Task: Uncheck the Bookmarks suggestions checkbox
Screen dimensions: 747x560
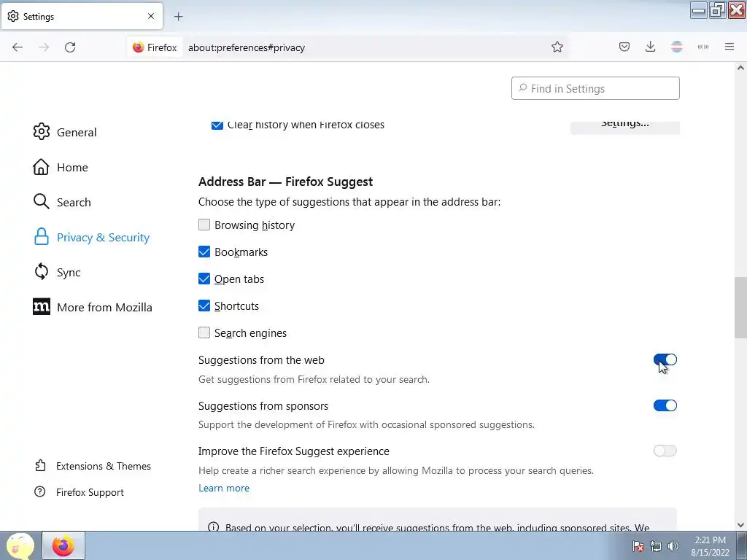Action: coord(204,252)
